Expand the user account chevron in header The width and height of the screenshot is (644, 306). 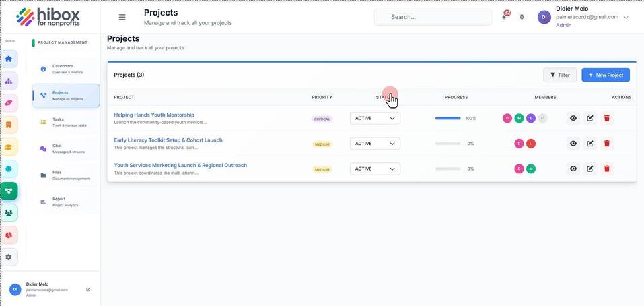[x=626, y=18]
